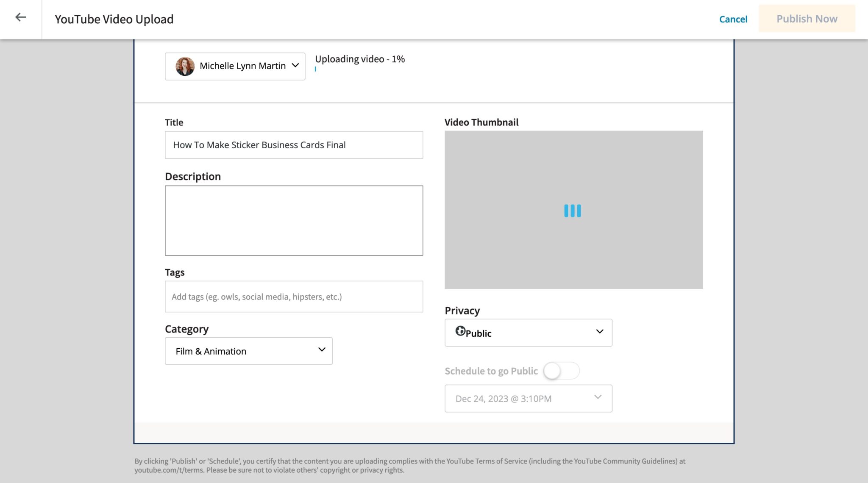Click the back arrow to exit upload

click(x=20, y=17)
